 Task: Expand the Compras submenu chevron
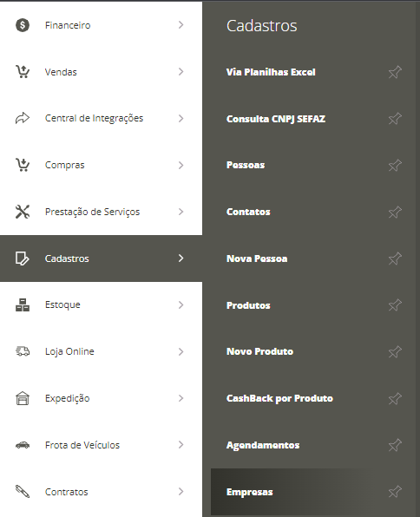click(x=180, y=165)
